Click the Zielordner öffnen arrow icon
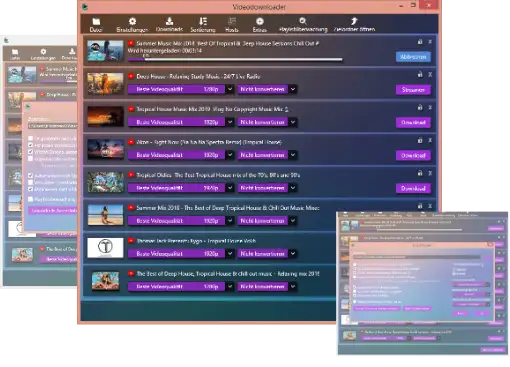 pyautogui.click(x=354, y=21)
